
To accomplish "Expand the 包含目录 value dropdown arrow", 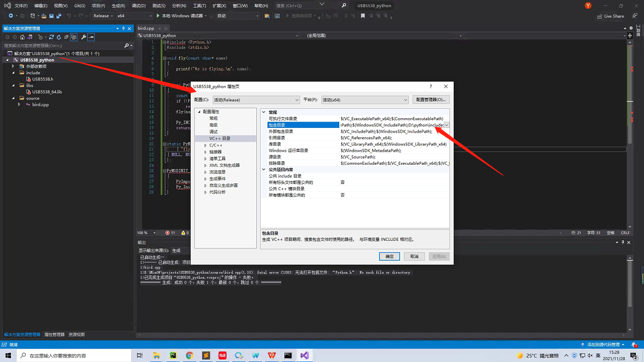I will click(x=446, y=124).
